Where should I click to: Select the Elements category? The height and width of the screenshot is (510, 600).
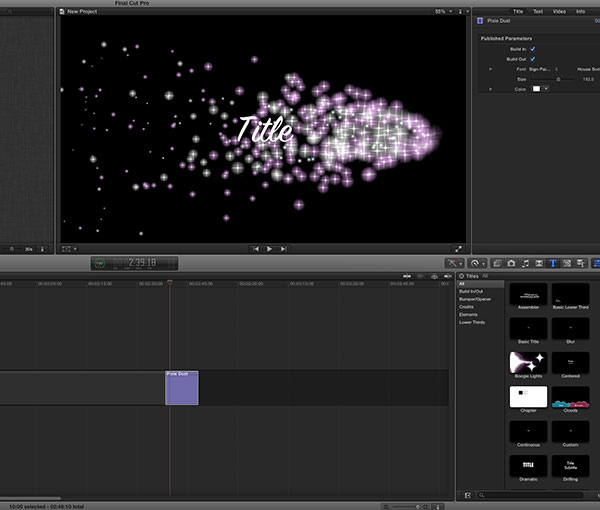468,314
